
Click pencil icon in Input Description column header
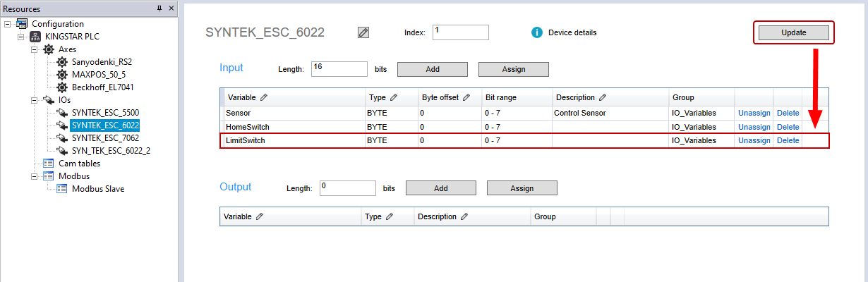click(602, 97)
